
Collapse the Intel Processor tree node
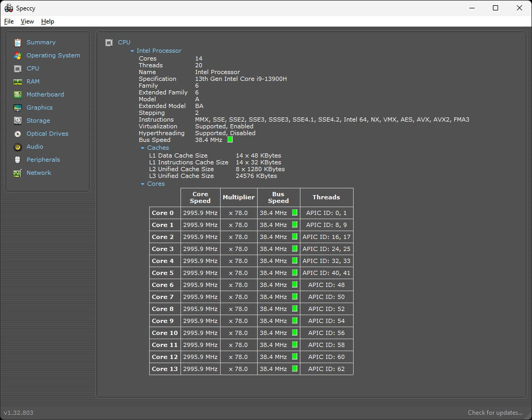132,51
